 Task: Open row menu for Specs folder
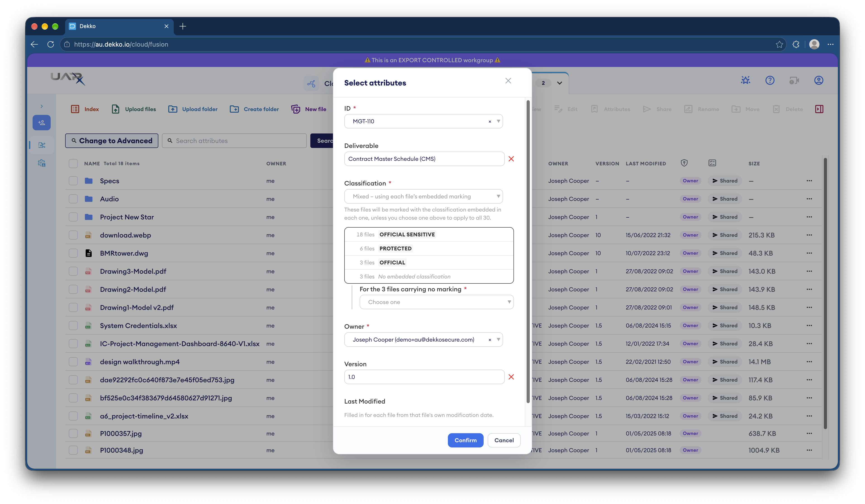[x=809, y=181]
